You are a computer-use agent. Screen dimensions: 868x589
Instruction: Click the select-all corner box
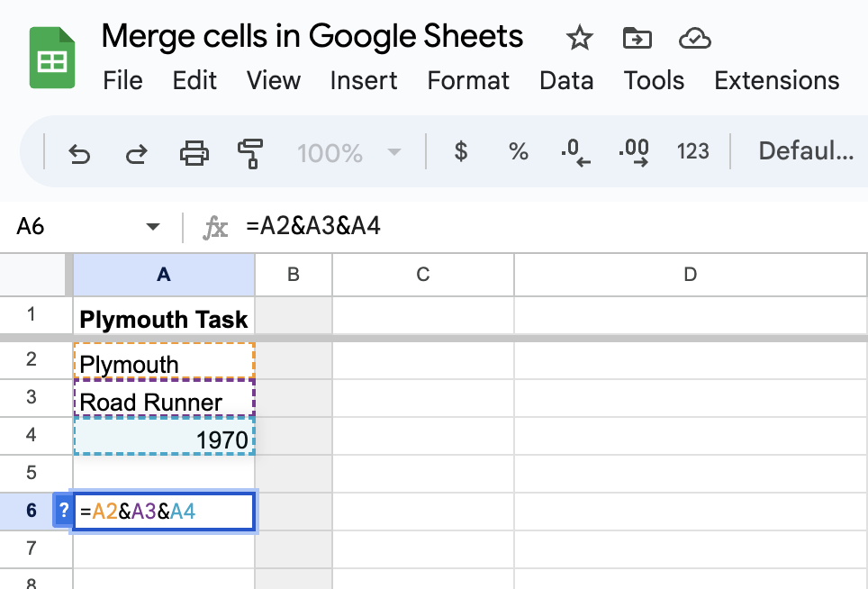coord(32,275)
